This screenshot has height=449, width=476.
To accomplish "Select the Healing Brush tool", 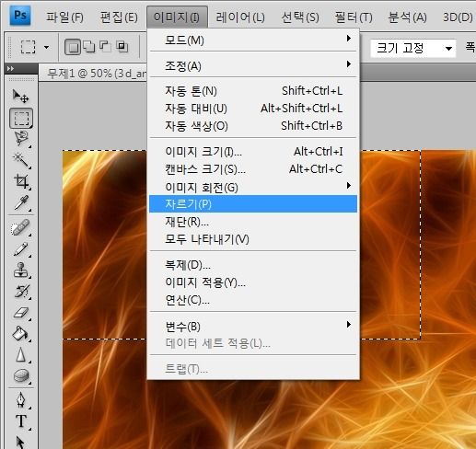I will tap(20, 227).
